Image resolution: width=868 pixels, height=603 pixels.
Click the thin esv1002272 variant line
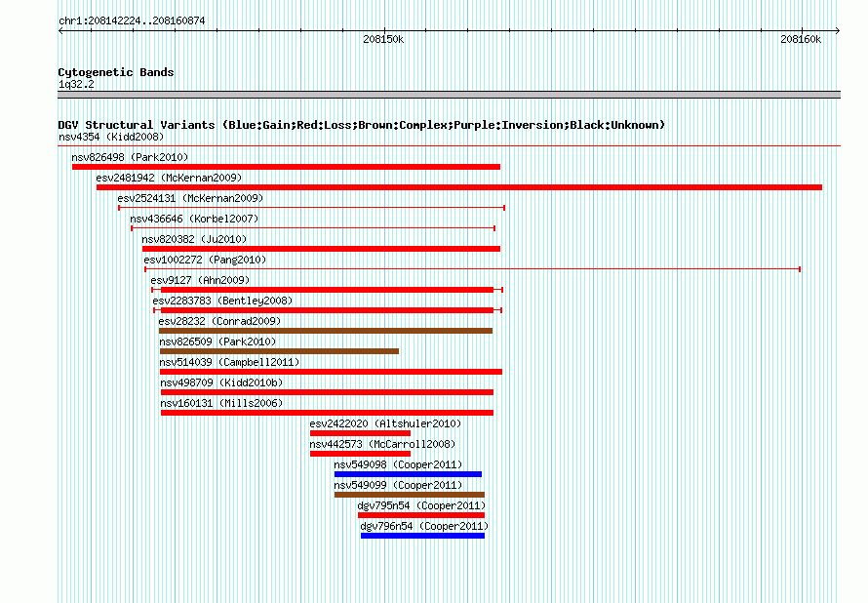coord(473,269)
